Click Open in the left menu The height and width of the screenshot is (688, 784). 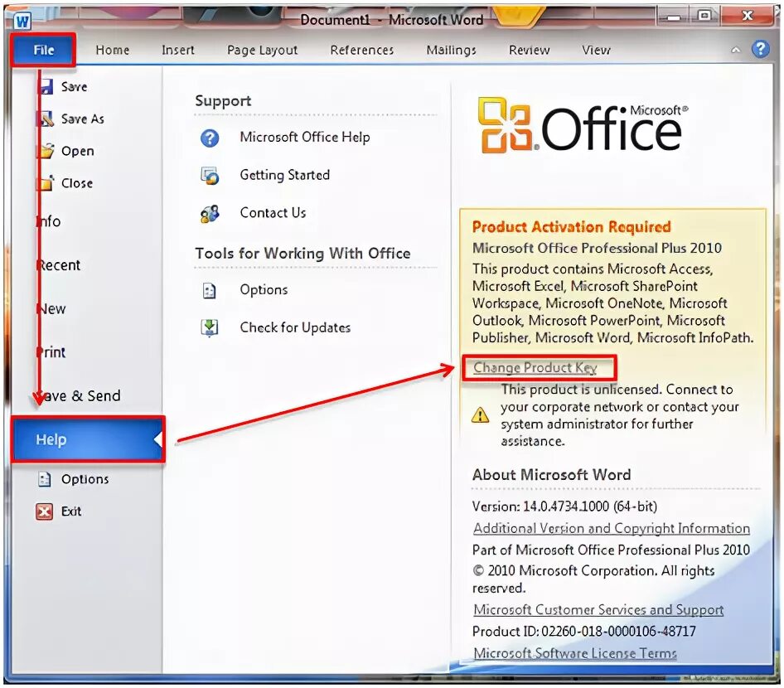coord(78,152)
